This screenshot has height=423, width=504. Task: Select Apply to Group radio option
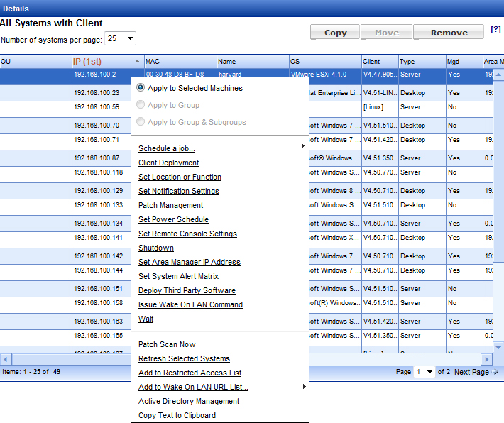[141, 105]
